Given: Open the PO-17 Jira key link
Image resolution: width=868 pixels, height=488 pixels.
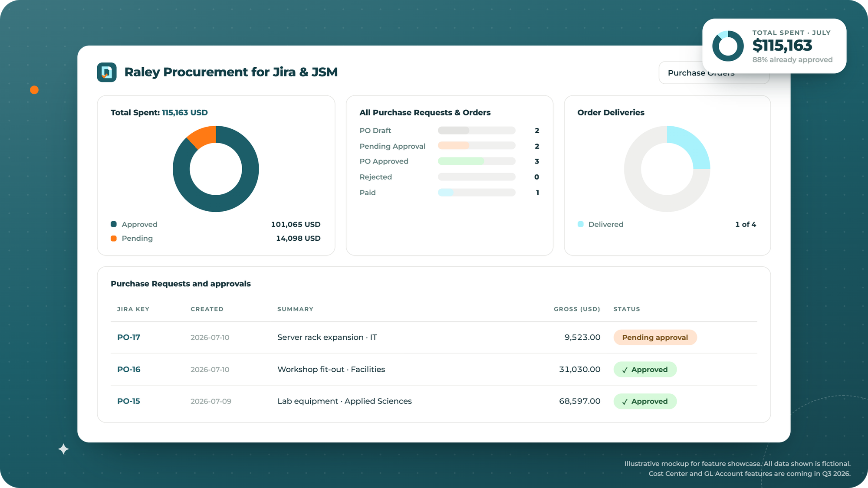Looking at the screenshot, I should point(128,337).
